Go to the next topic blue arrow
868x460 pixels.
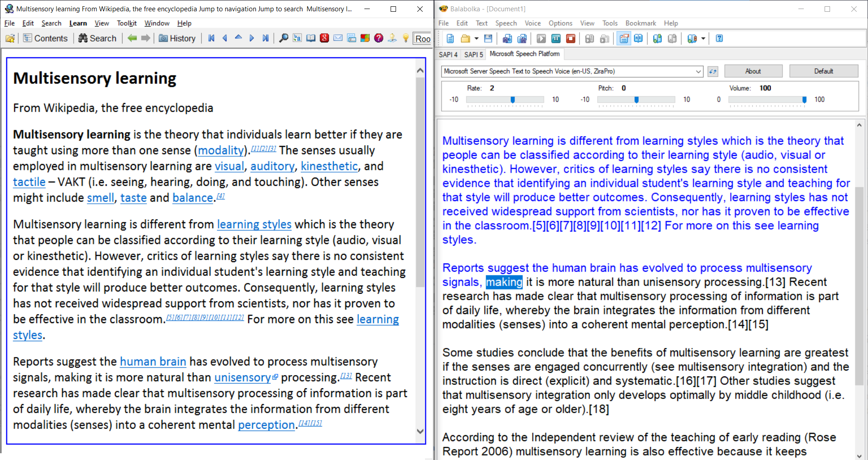pos(252,38)
